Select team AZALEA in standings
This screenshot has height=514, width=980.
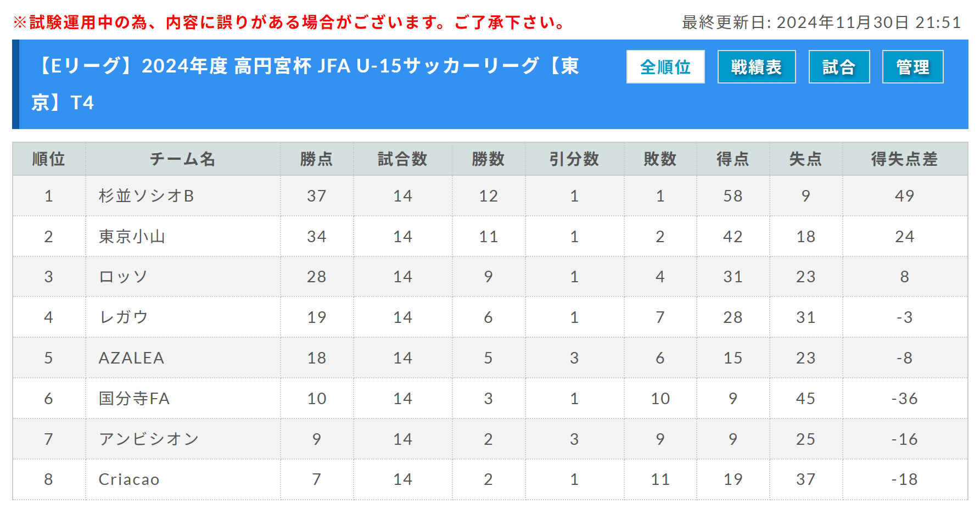[x=132, y=358]
